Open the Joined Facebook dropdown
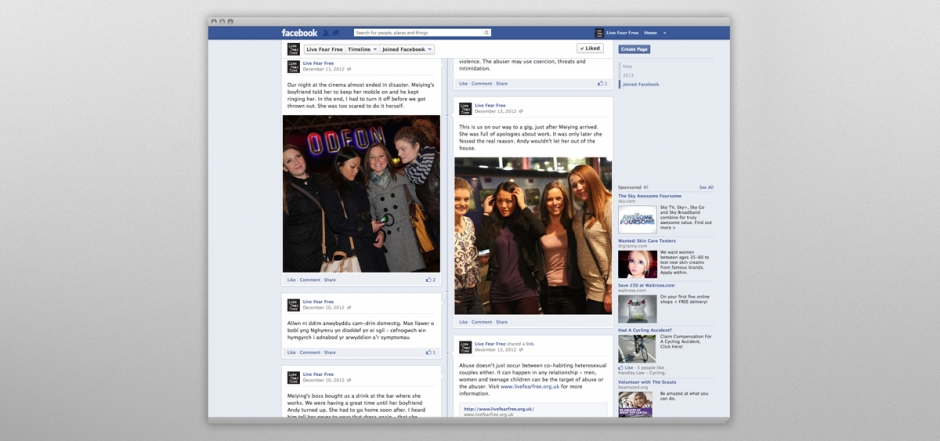940x441 pixels. click(406, 49)
